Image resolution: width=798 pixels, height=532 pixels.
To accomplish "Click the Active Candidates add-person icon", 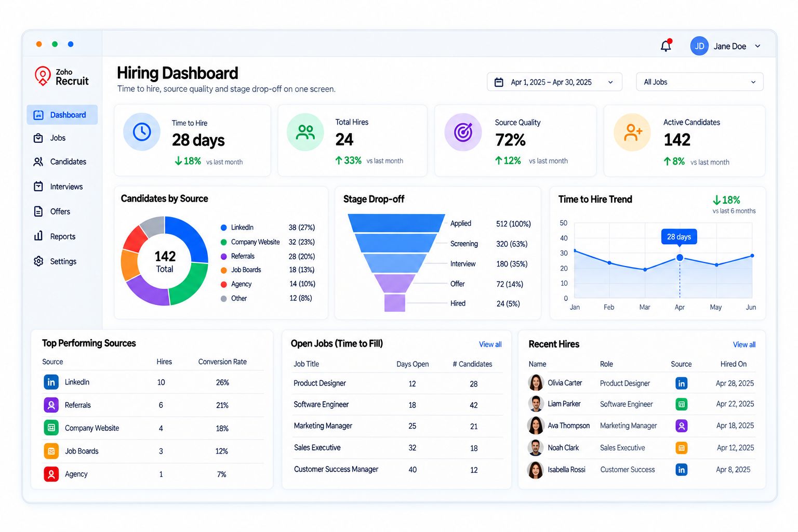I will pyautogui.click(x=632, y=132).
